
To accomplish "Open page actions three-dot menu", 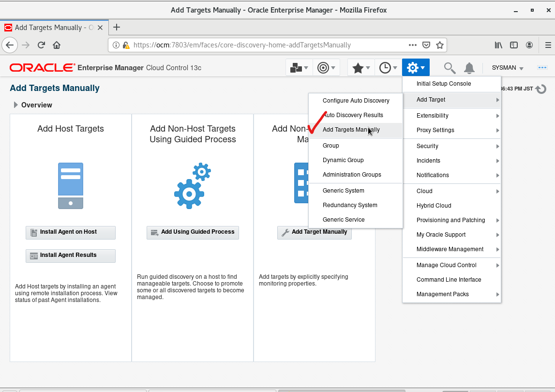I will tap(412, 45).
